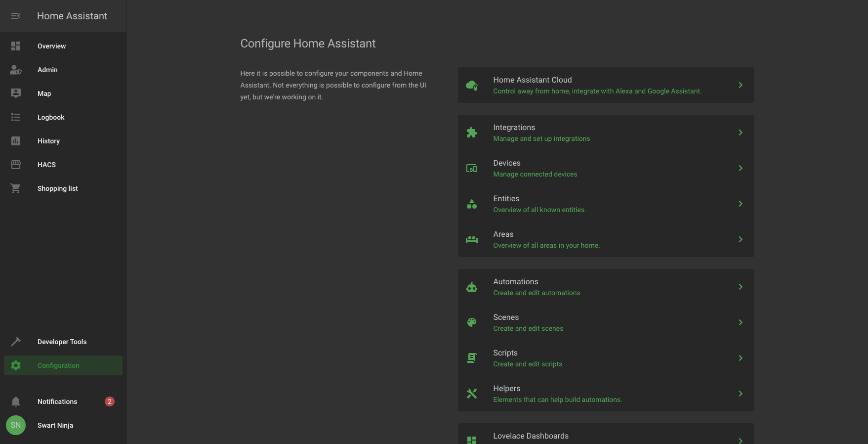This screenshot has width=868, height=444.
Task: Click the HACS store icon
Action: tap(16, 165)
